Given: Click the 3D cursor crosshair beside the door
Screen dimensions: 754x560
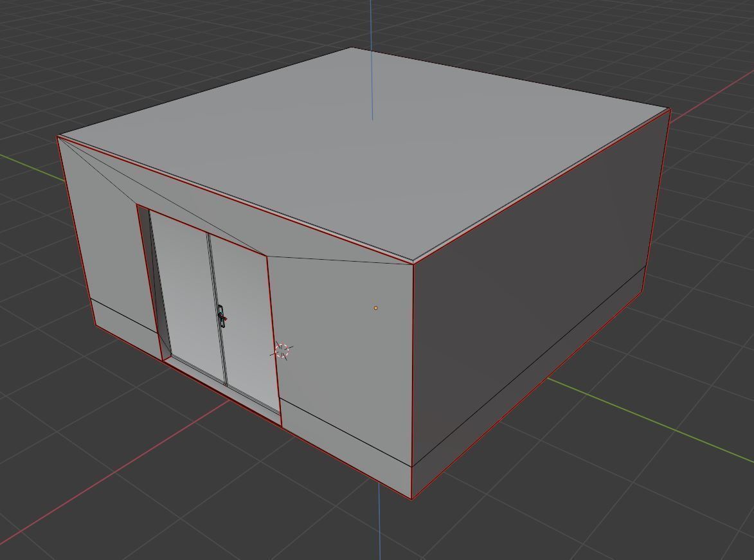Looking at the screenshot, I should 282,350.
